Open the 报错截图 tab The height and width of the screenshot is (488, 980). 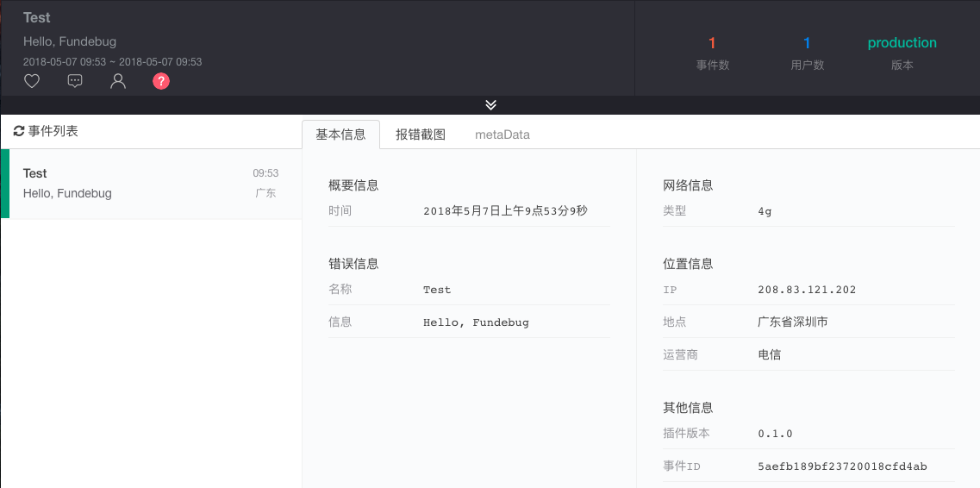click(421, 135)
